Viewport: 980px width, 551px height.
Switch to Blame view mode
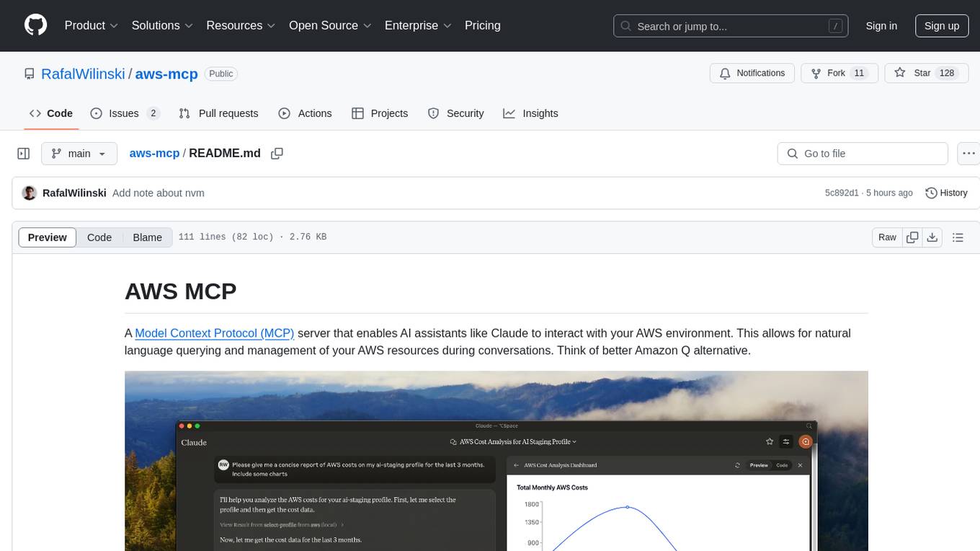pyautogui.click(x=147, y=237)
